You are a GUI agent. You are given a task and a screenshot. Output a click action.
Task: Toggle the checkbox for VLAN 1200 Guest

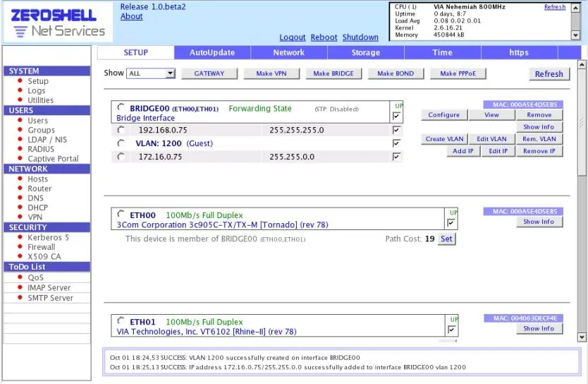[396, 143]
